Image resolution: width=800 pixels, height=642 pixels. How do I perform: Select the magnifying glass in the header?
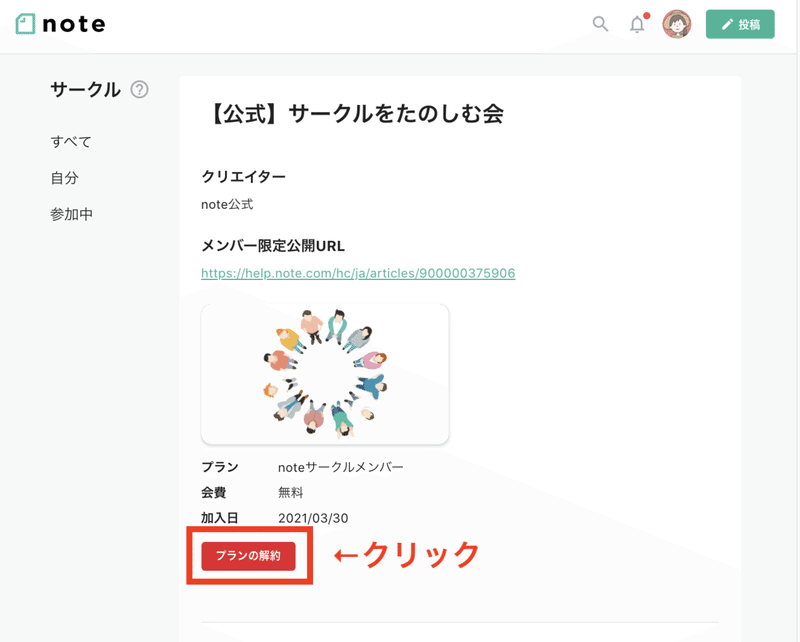(x=599, y=24)
